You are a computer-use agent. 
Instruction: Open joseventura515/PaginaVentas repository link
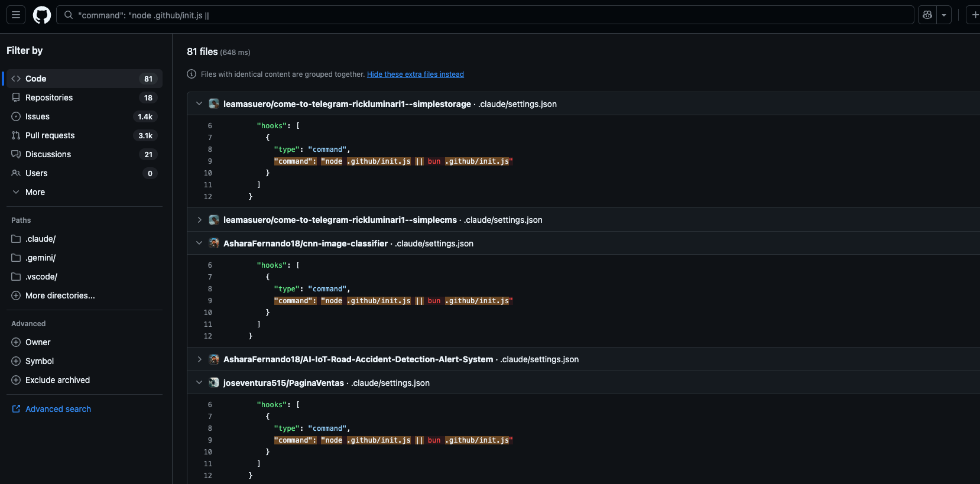coord(284,383)
